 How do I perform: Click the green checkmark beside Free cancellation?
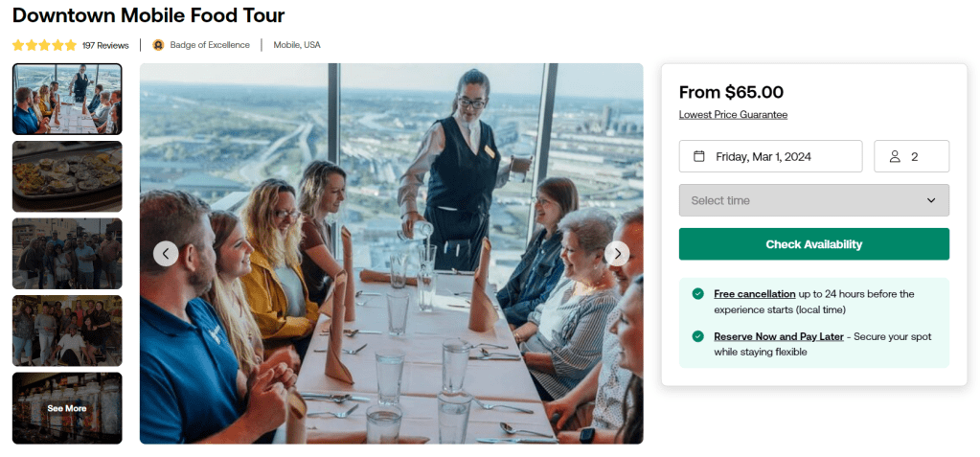697,294
